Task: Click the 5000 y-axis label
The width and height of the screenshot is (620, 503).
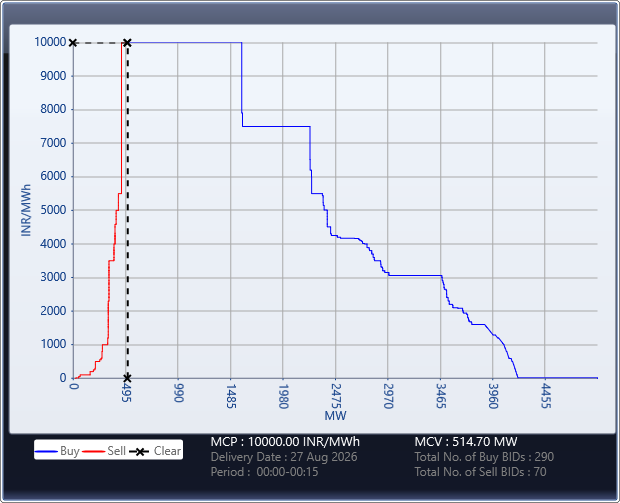Action: (x=53, y=210)
